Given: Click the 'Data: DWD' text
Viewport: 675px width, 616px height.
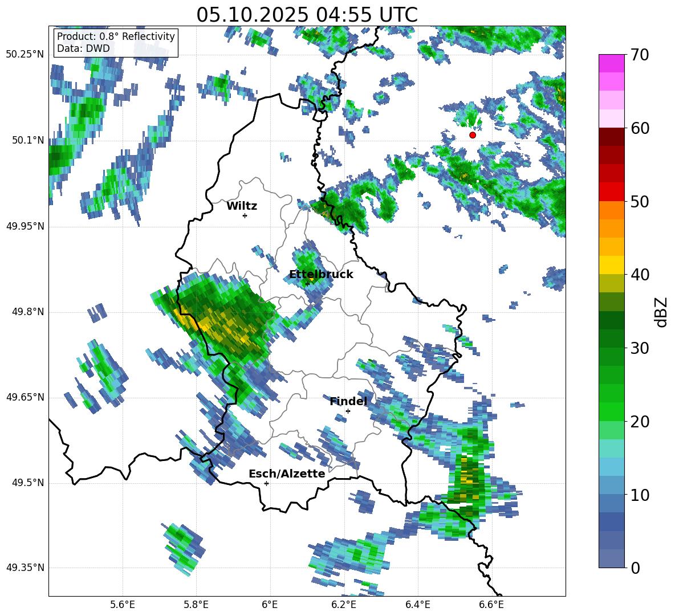Looking at the screenshot, I should 83,48.
